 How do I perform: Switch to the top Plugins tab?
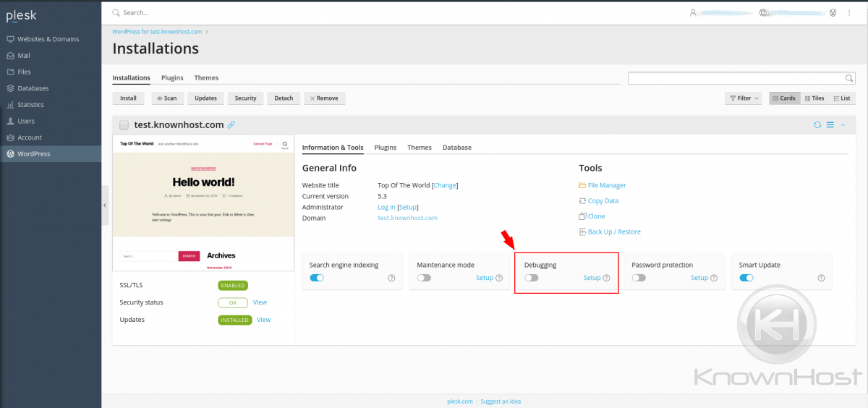coord(172,77)
